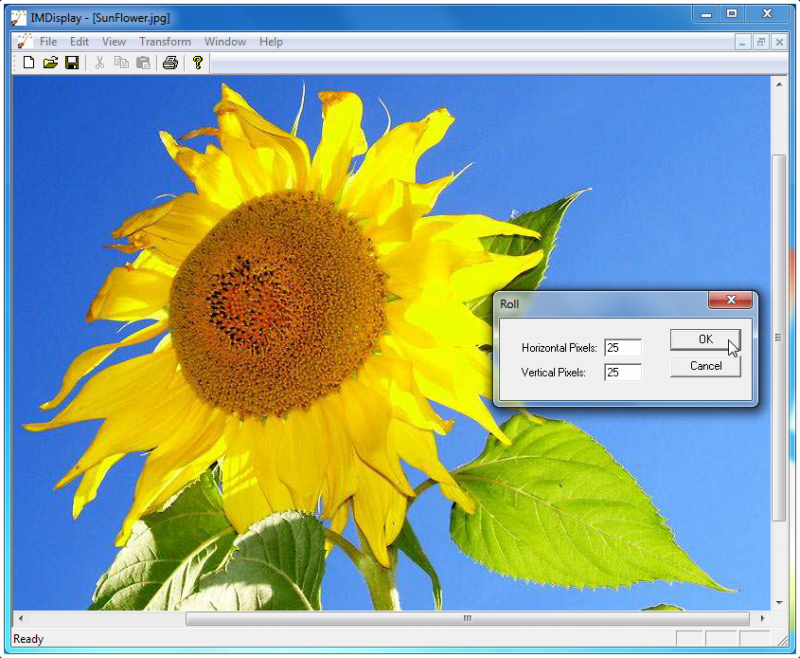Click the horizontal scrollbar thumb
Screen dimensions: 800x658
point(467,619)
